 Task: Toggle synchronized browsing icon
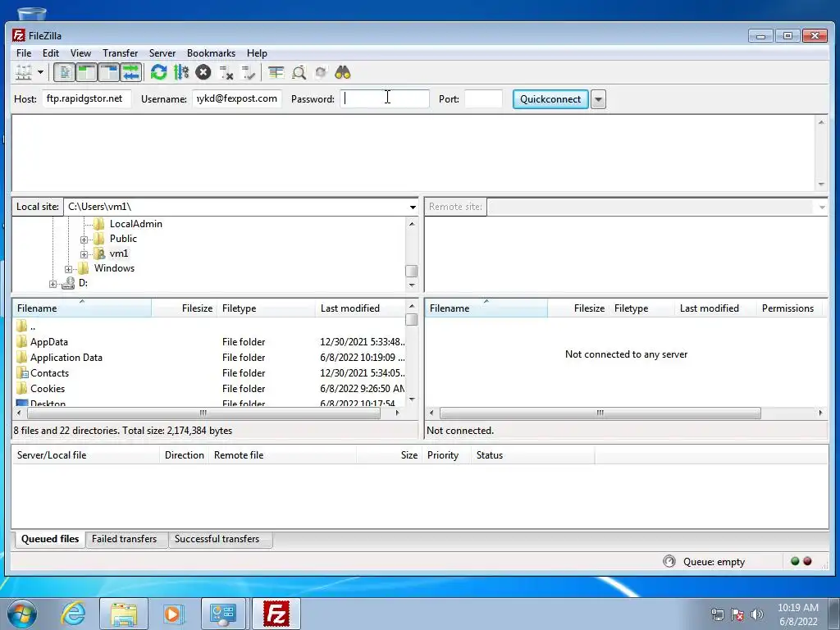(x=321, y=72)
